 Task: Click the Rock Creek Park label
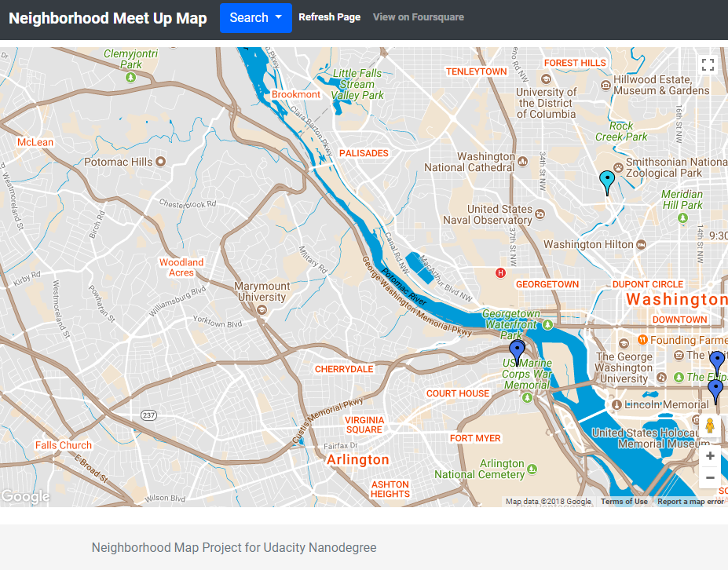tap(621, 131)
